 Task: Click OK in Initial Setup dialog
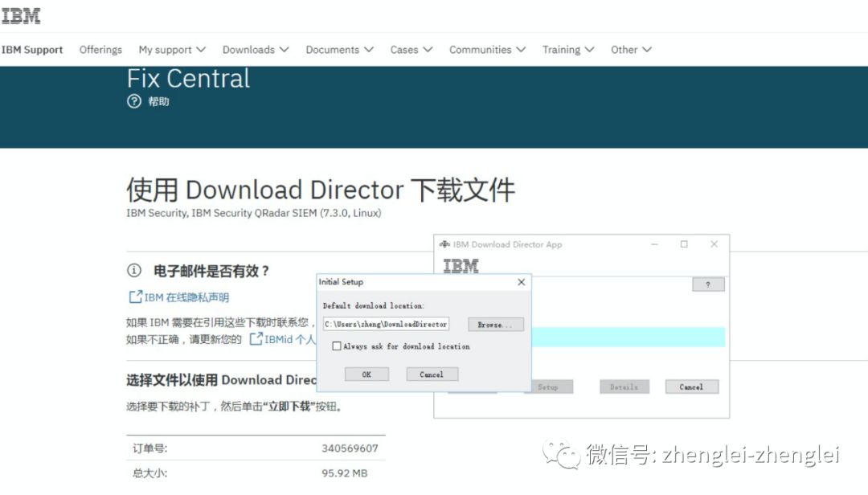coord(366,374)
